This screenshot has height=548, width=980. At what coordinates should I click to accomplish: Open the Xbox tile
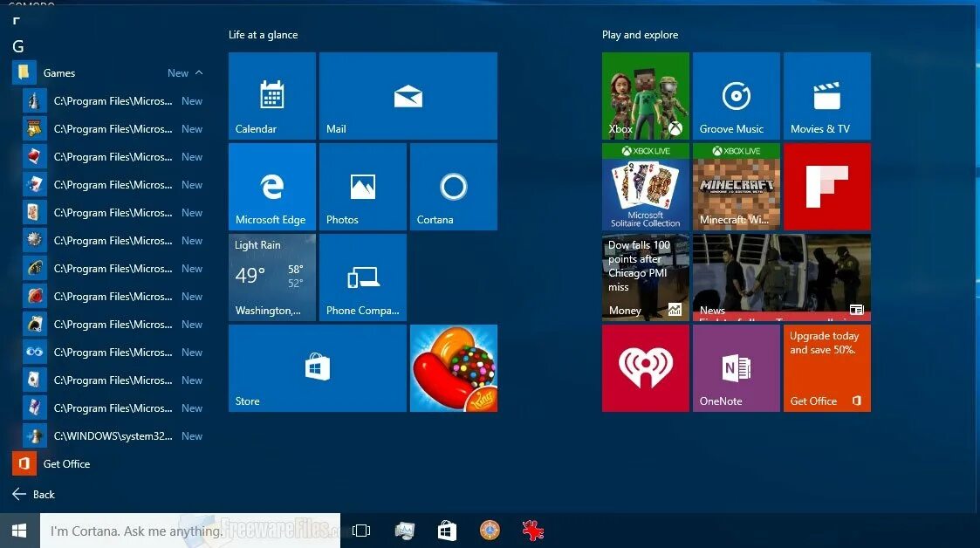[646, 96]
